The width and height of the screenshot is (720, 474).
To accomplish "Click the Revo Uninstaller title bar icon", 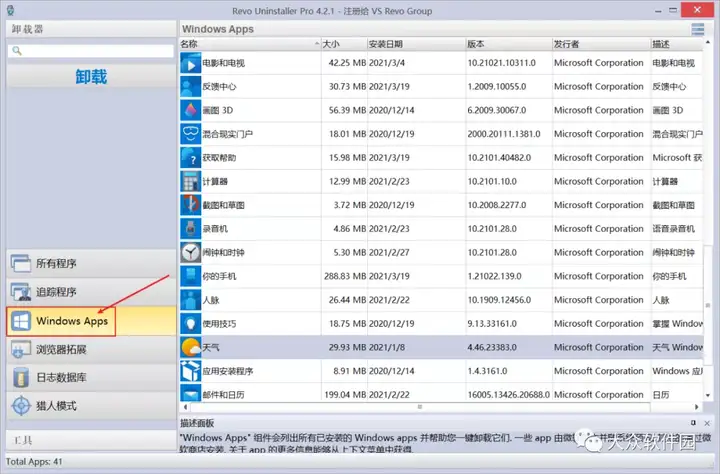I will click(10, 10).
